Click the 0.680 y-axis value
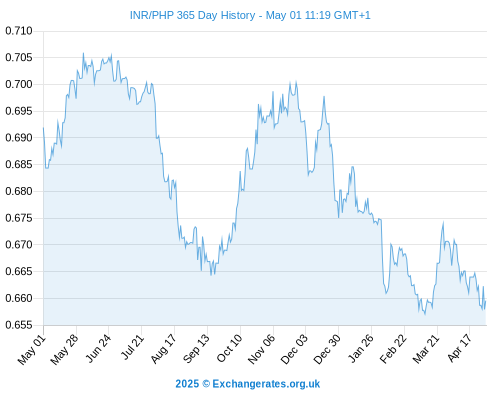The height and width of the screenshot is (400, 495). tap(19, 191)
